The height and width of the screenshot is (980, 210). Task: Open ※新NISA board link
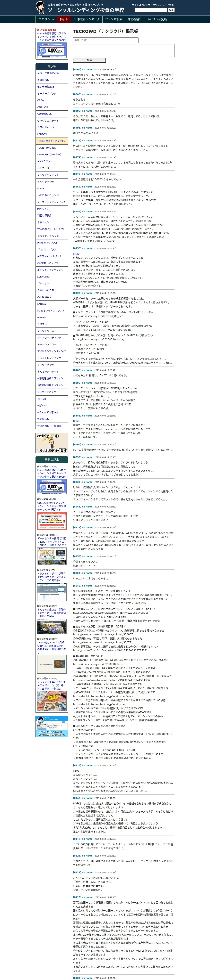point(52,406)
